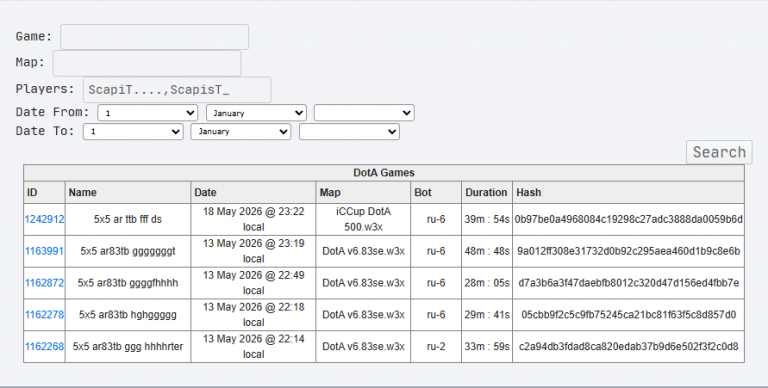The width and height of the screenshot is (768, 388).
Task: Open the Date From month dropdown
Action: [x=256, y=113]
